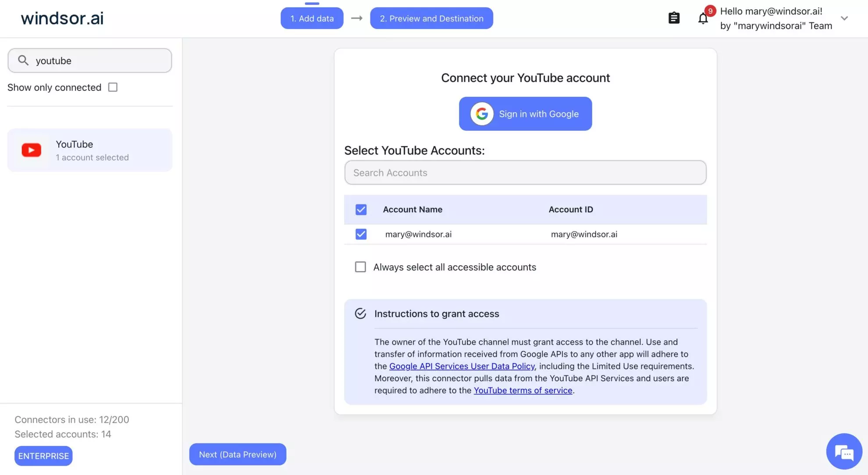Enable Always select all accessible accounts

click(x=360, y=267)
